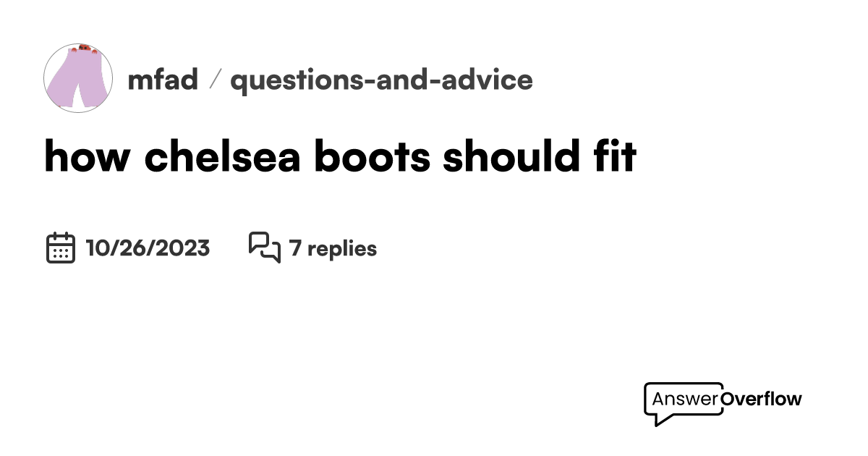Open the questions-and-advice channel link
The image size is (868, 456).
click(x=381, y=80)
